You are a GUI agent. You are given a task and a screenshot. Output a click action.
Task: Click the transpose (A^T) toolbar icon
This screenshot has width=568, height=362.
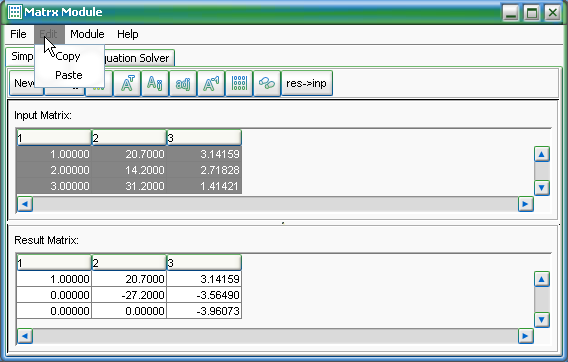127,84
